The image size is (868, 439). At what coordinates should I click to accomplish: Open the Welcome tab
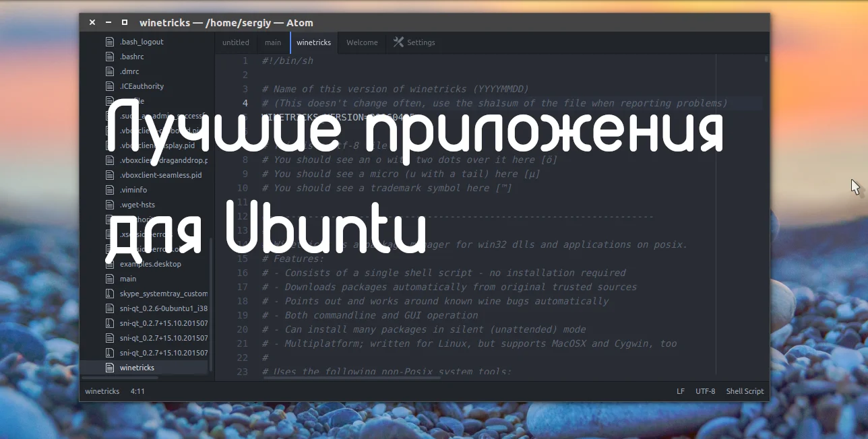click(x=362, y=42)
